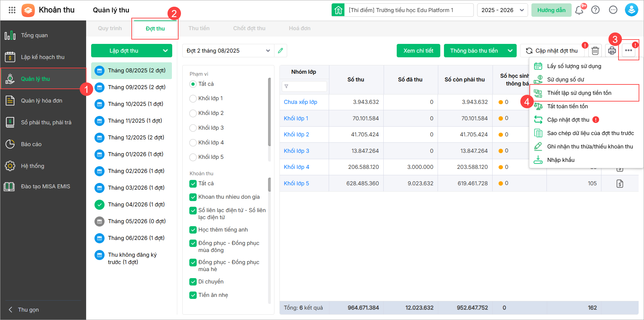Click the pencil edit icon beside period dropdown
This screenshot has width=644, height=320.
coord(280,51)
